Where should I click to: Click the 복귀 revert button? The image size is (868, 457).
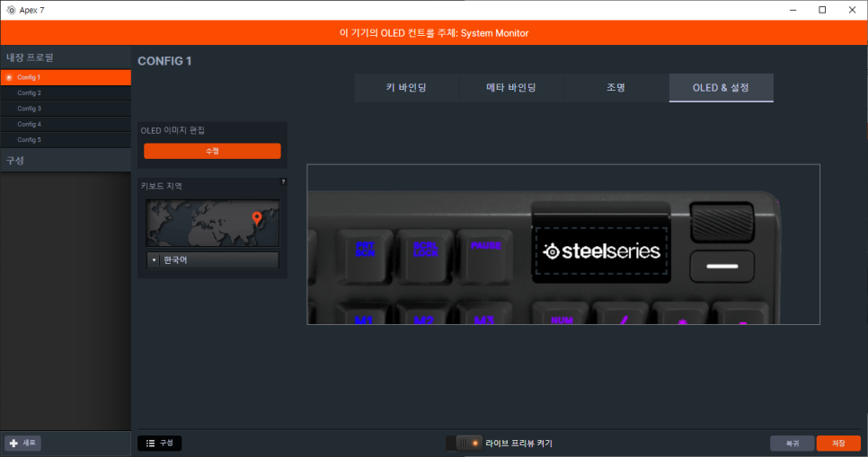pos(793,444)
